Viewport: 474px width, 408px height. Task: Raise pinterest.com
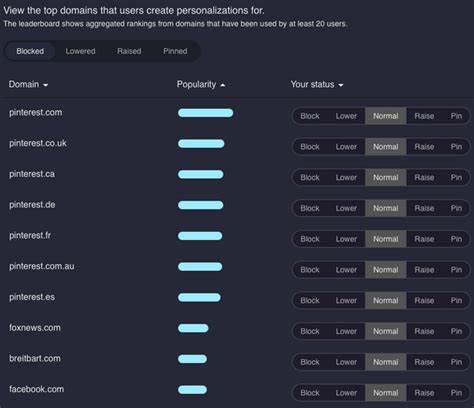point(424,116)
